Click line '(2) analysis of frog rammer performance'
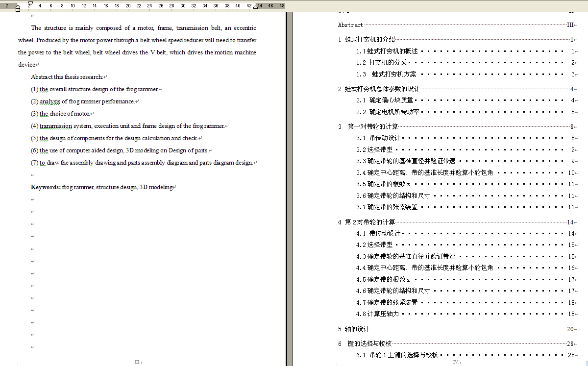The width and height of the screenshot is (588, 366). tap(83, 101)
